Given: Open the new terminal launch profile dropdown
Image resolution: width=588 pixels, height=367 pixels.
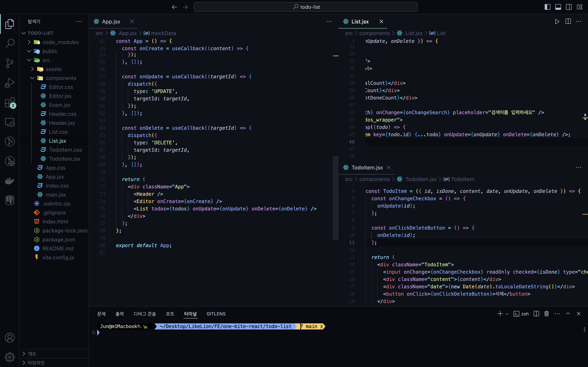Looking at the screenshot, I should tap(507, 314).
